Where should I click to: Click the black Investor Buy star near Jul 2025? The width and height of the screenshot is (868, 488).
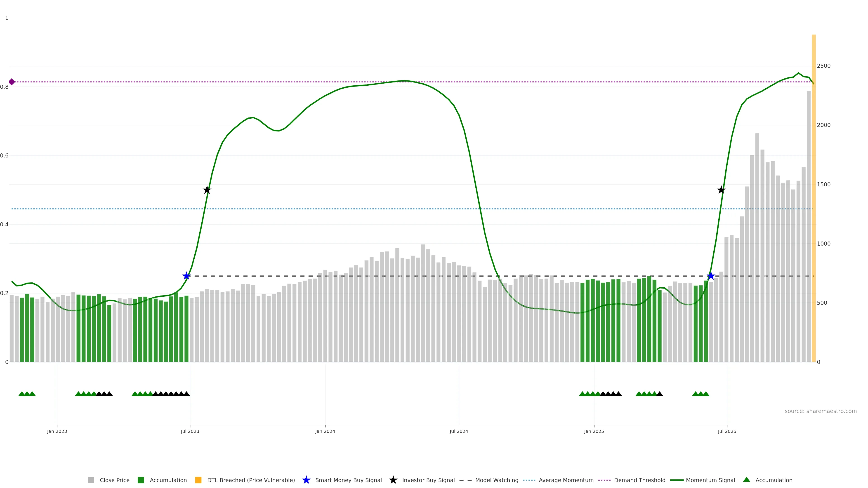(721, 190)
